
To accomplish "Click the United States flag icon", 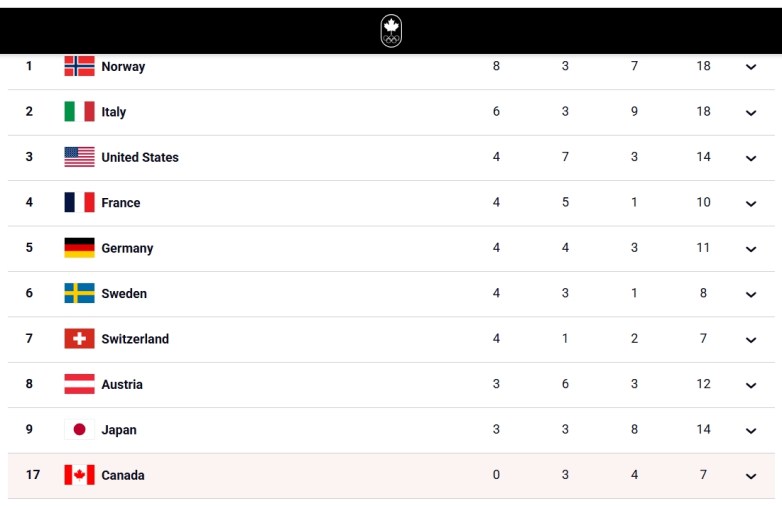I will point(79,157).
